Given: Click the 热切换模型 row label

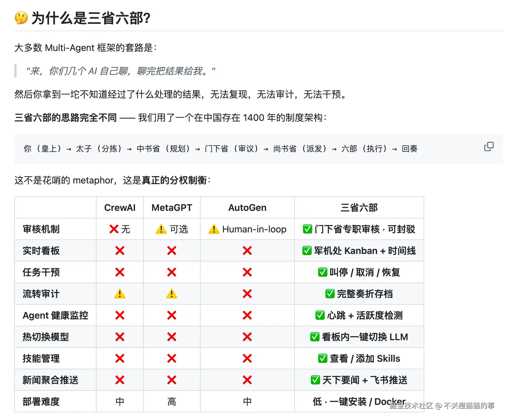Looking at the screenshot, I should [46, 337].
